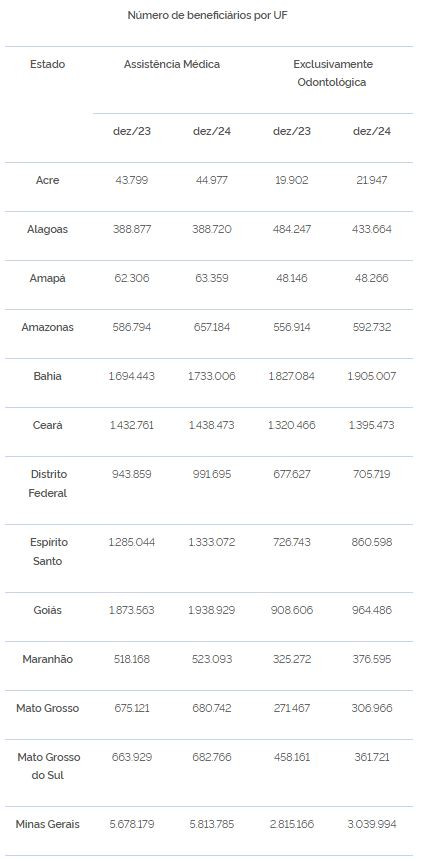
Task: Click Amazonas medical dez/24 value 657.184
Action: click(x=212, y=327)
